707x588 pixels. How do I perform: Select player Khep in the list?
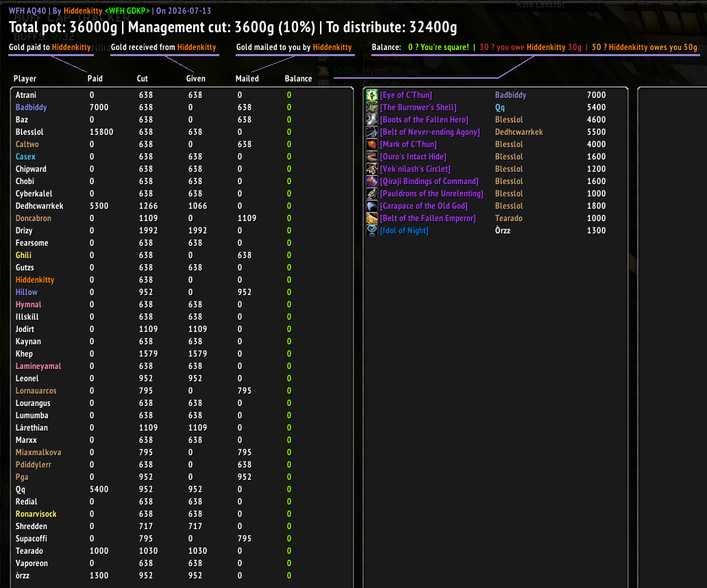[x=24, y=354]
